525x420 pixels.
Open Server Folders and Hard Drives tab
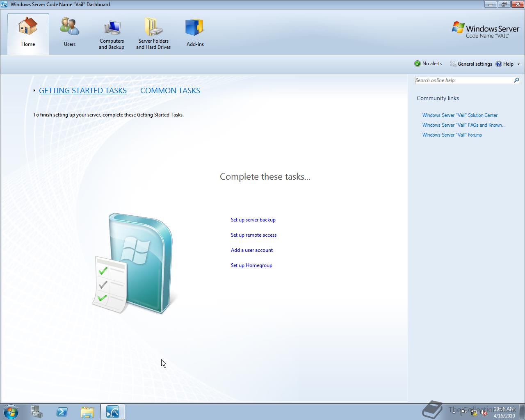click(x=153, y=34)
